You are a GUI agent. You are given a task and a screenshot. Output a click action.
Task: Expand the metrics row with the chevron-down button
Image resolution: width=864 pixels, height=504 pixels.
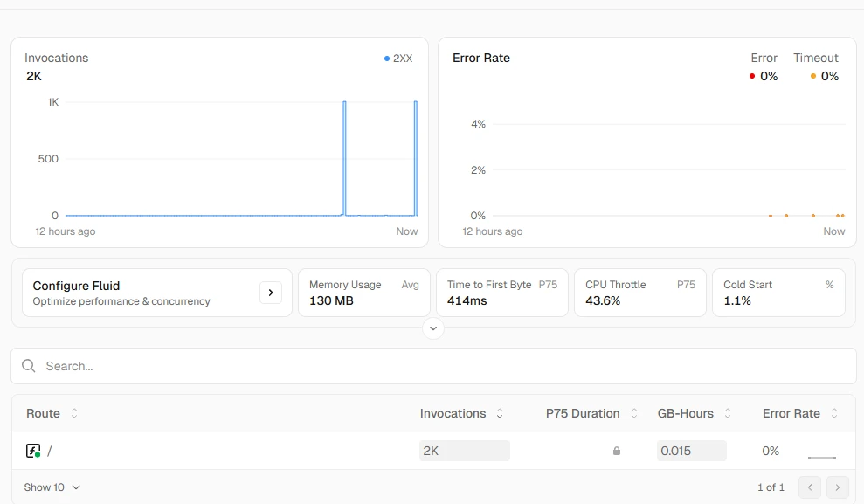click(433, 328)
